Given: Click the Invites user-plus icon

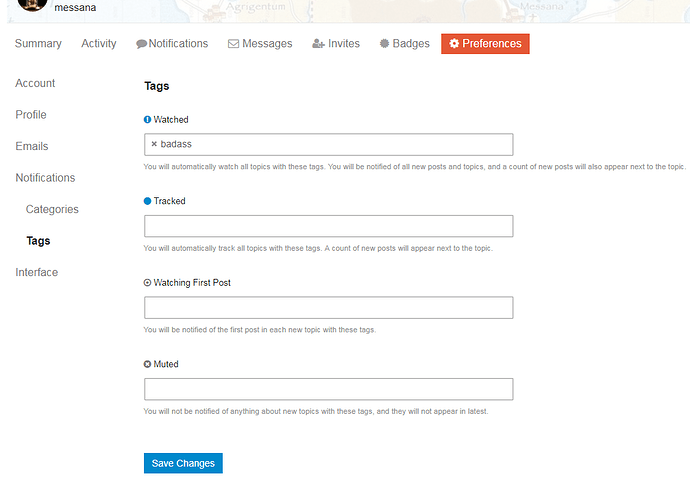Looking at the screenshot, I should point(318,44).
